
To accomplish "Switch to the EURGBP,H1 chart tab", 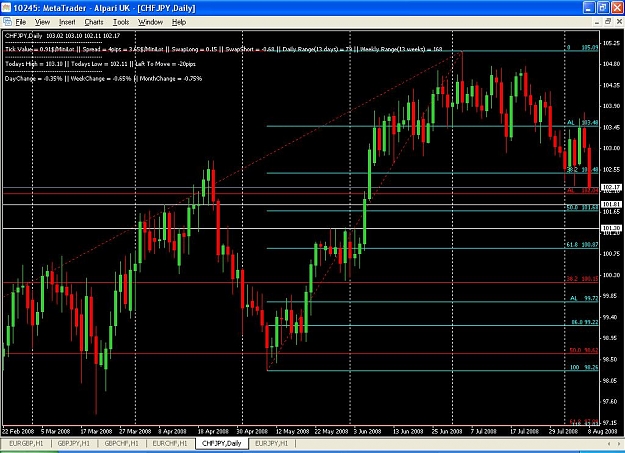I will click(26, 443).
